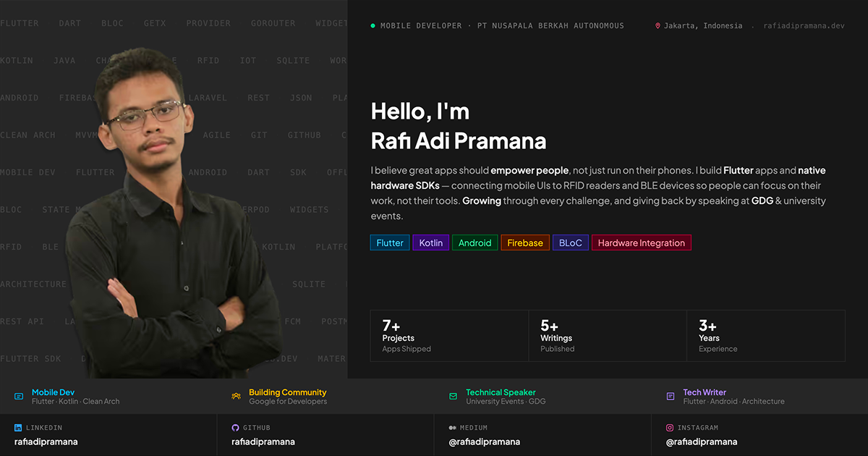Click the profile photo of Rafi
Image resolution: width=868 pixels, height=456 pixels.
click(174, 214)
